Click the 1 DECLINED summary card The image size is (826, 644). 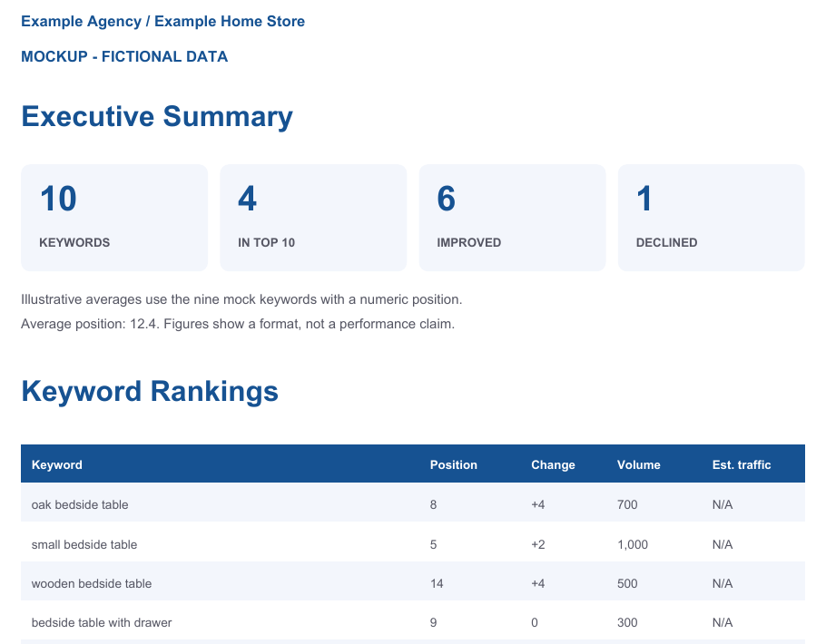pos(711,218)
